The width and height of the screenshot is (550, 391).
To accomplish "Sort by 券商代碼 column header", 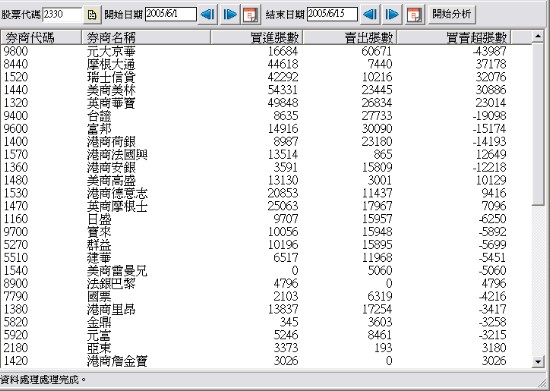I will pos(41,38).
